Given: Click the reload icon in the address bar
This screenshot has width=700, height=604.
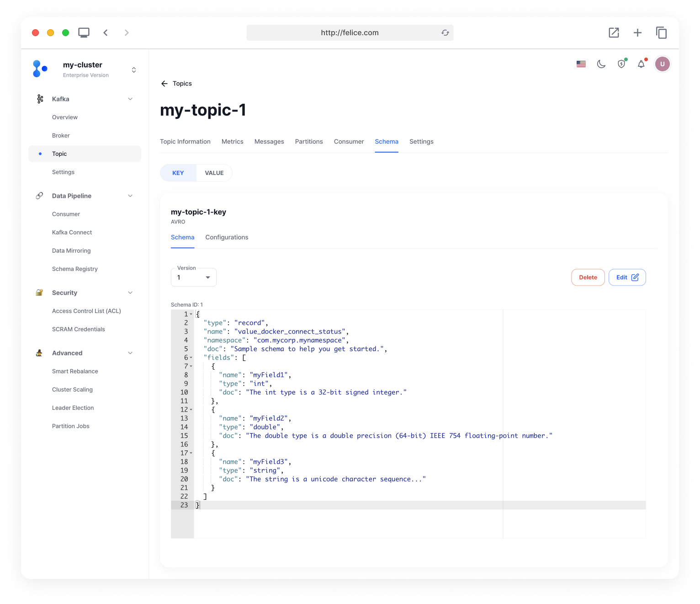Looking at the screenshot, I should (x=445, y=33).
